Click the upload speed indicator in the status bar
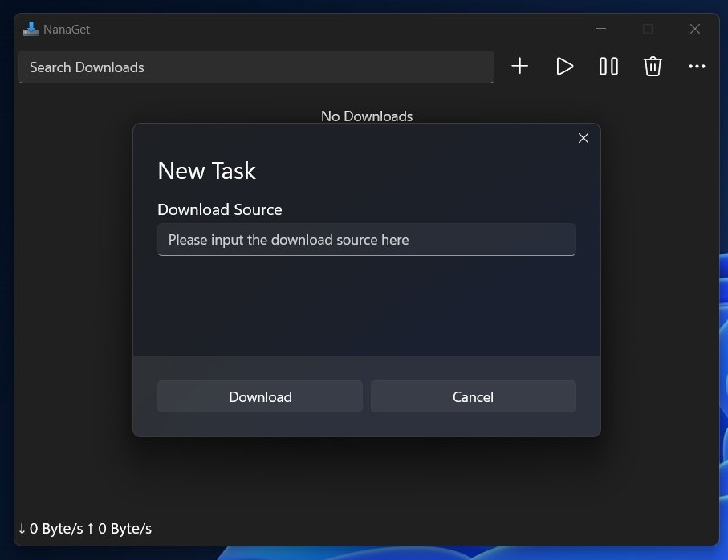The width and height of the screenshot is (728, 560). coord(120,529)
